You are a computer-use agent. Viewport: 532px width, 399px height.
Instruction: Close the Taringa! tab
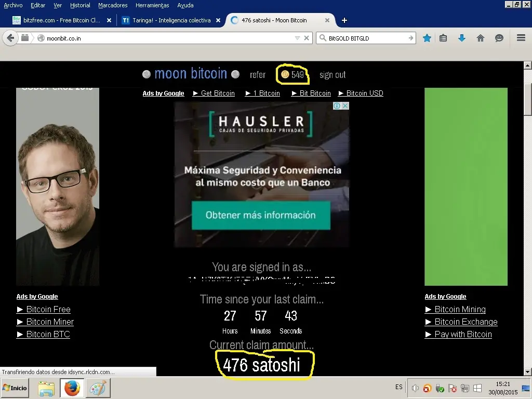[218, 20]
